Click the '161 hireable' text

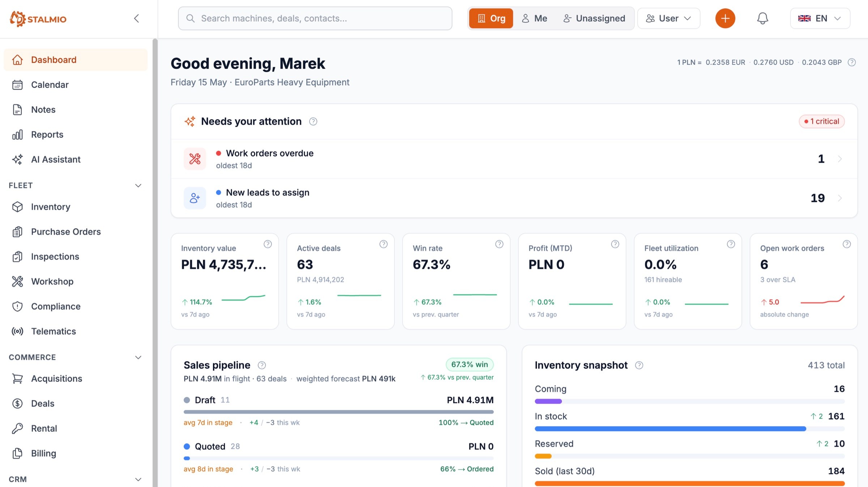coord(663,280)
